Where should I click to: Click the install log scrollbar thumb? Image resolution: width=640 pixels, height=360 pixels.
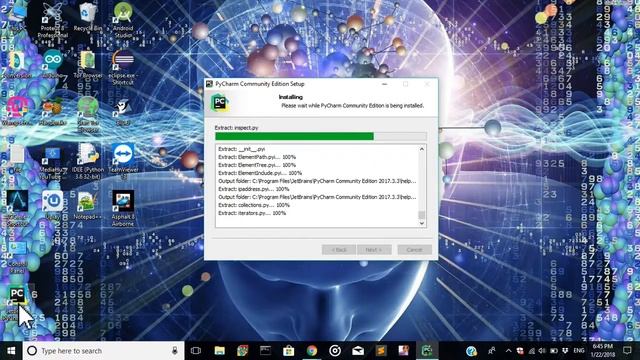point(422,215)
